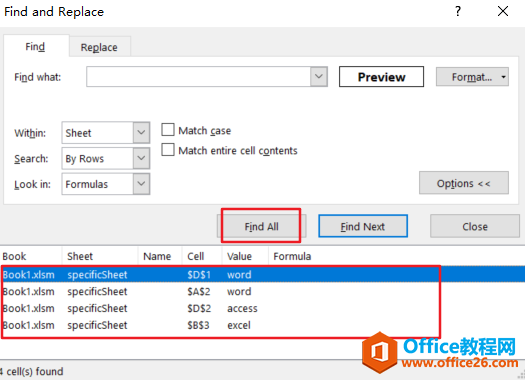525x380 pixels.
Task: Select result row with value access
Action: pyautogui.click(x=262, y=308)
